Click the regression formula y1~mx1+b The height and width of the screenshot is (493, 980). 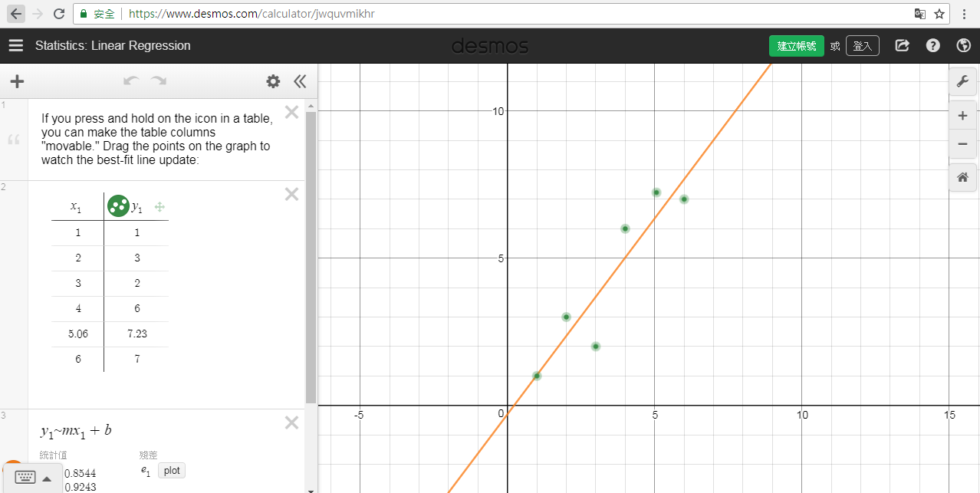pyautogui.click(x=76, y=430)
